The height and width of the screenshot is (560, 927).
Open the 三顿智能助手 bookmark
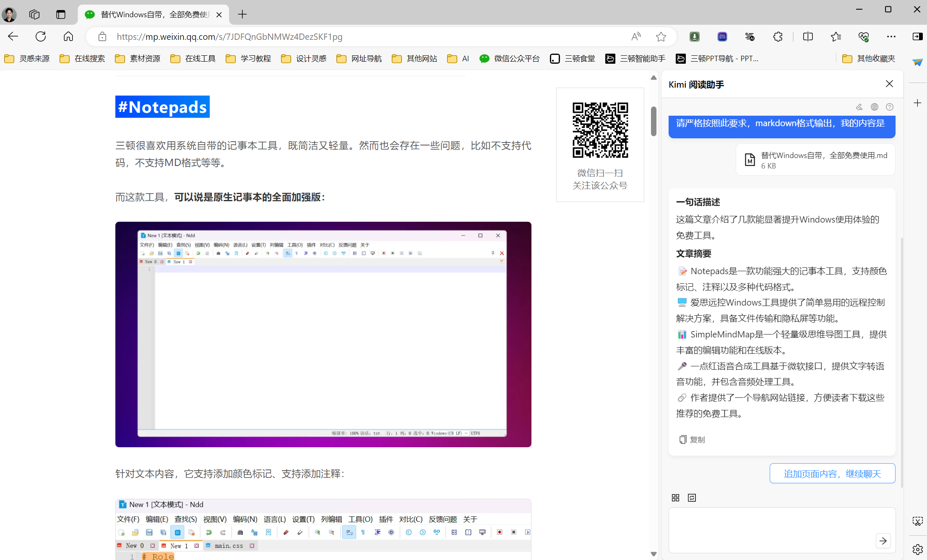635,58
